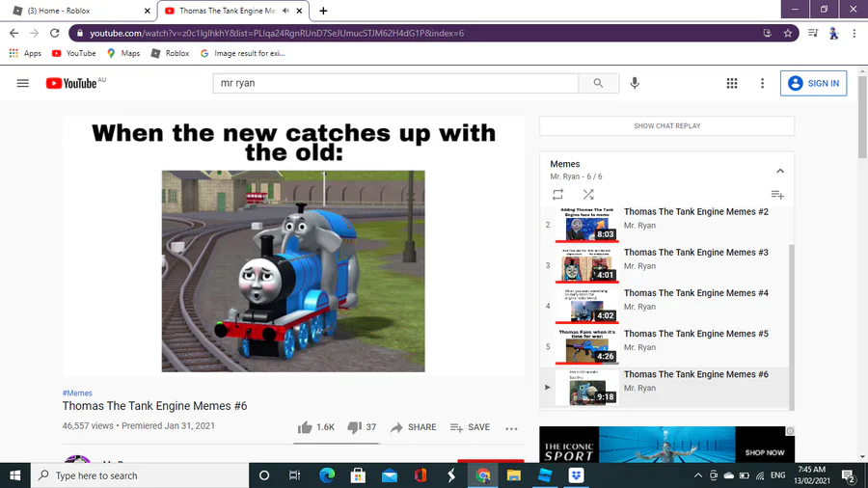868x488 pixels.
Task: Open the ad info icon
Action: point(791,431)
